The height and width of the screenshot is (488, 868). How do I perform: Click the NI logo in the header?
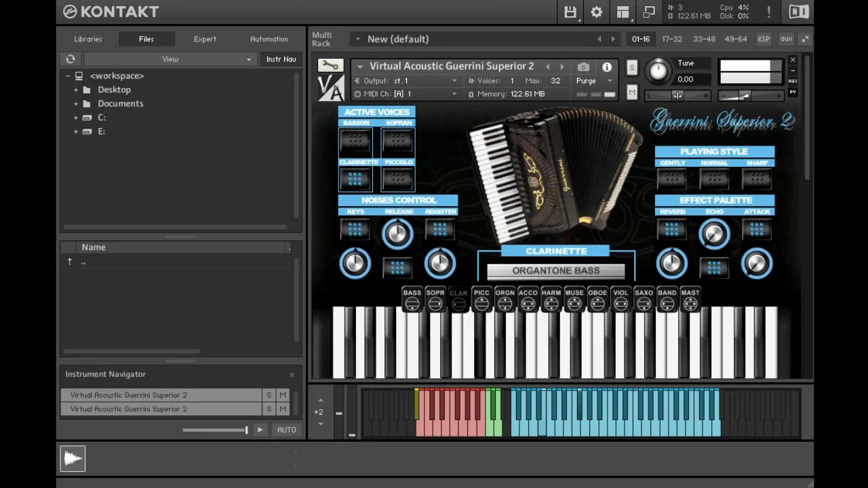[x=798, y=12]
